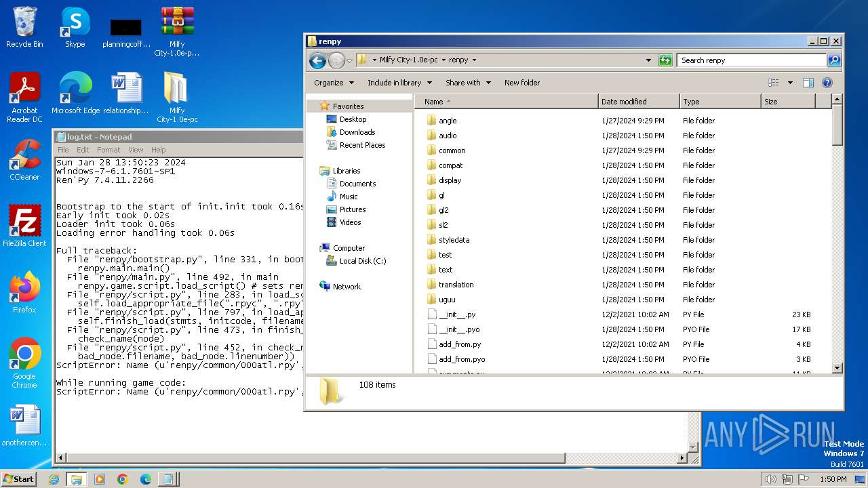Click the taskbar clock showing 1:50 PM
The height and width of the screenshot is (488, 868).
(x=833, y=479)
